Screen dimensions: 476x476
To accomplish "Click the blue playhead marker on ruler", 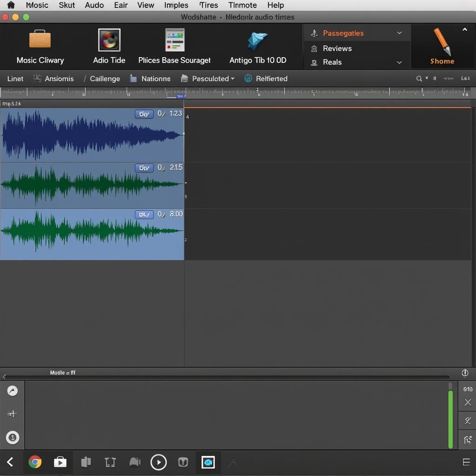I will tap(180, 96).
